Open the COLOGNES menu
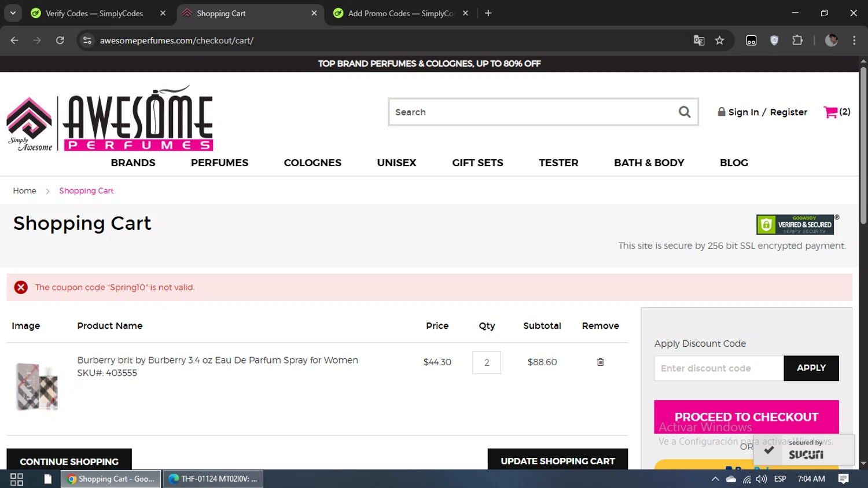 pyautogui.click(x=312, y=163)
